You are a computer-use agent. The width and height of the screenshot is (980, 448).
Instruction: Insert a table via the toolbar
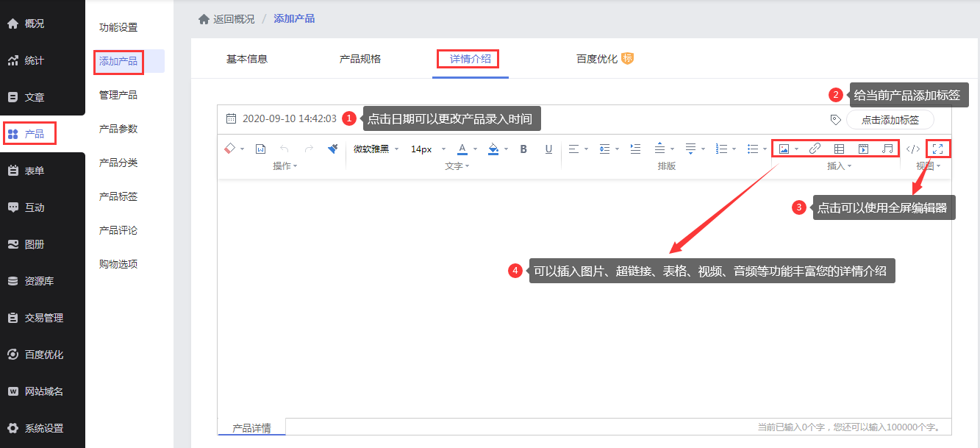click(x=839, y=149)
